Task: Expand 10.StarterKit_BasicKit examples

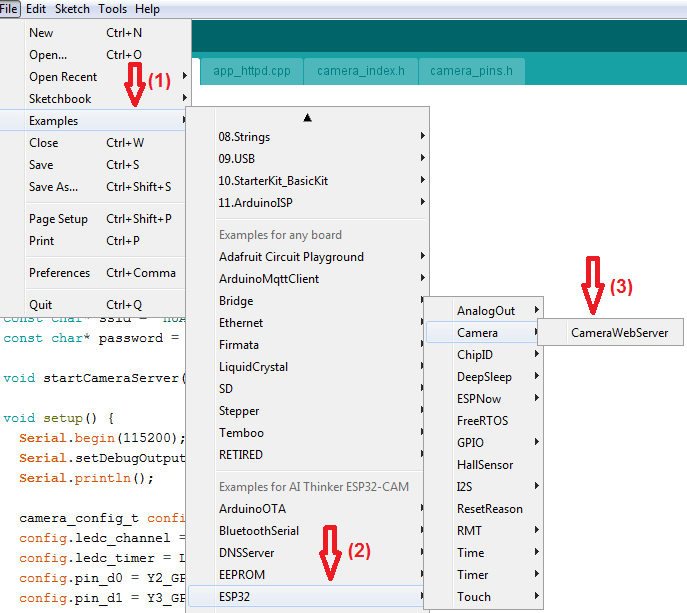Action: (308, 181)
